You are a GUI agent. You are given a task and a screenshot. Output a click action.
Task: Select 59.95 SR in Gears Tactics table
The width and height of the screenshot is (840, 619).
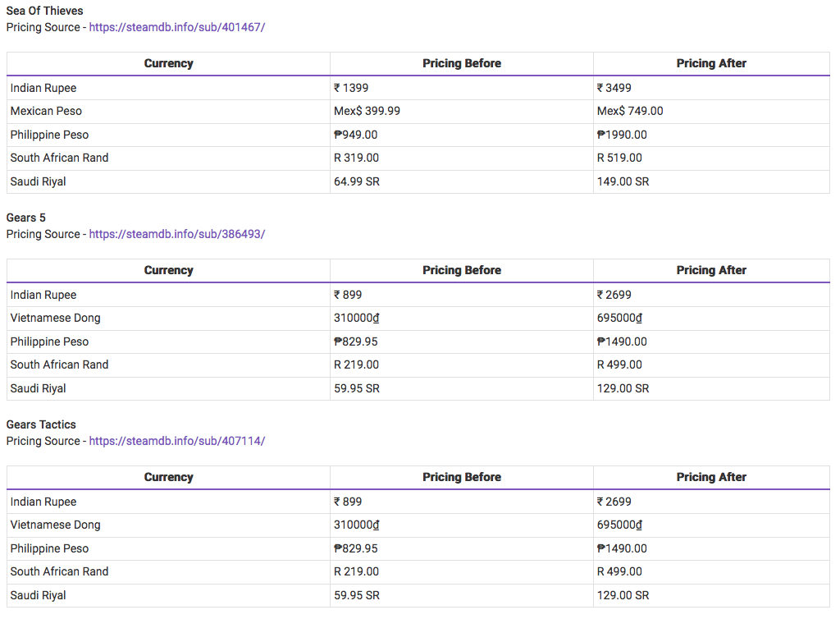click(x=357, y=595)
